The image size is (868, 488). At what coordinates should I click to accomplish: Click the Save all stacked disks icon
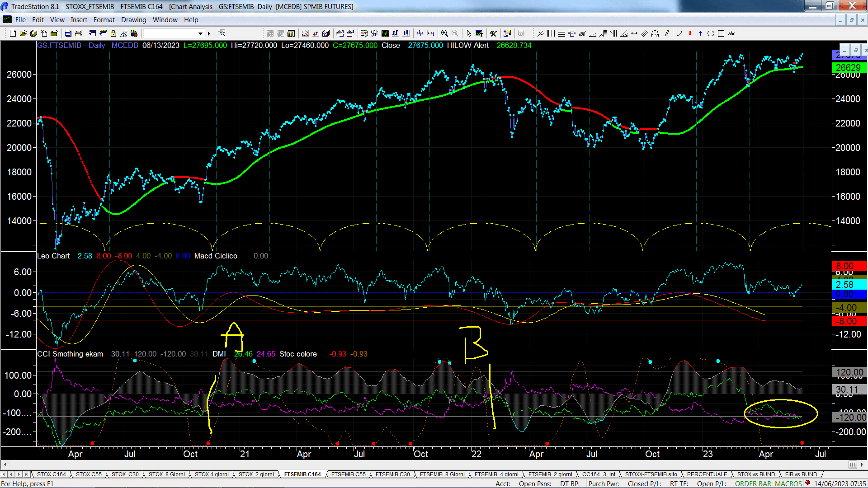click(x=33, y=33)
